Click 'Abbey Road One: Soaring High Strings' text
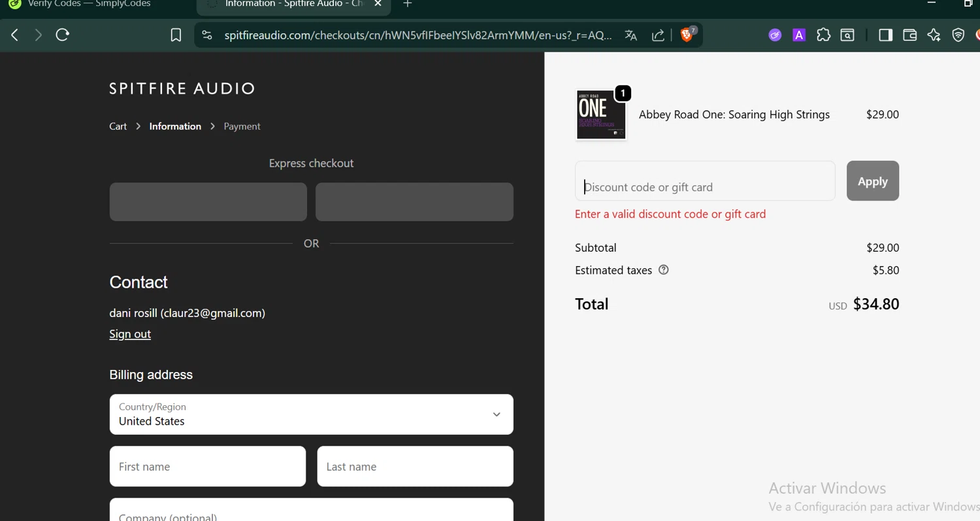The image size is (980, 521). (x=734, y=114)
